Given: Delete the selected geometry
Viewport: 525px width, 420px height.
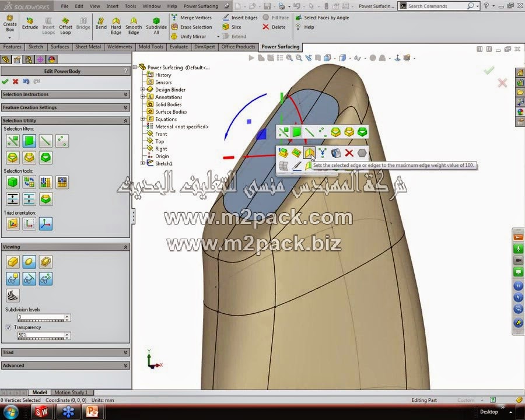Looking at the screenshot, I should tap(274, 27).
